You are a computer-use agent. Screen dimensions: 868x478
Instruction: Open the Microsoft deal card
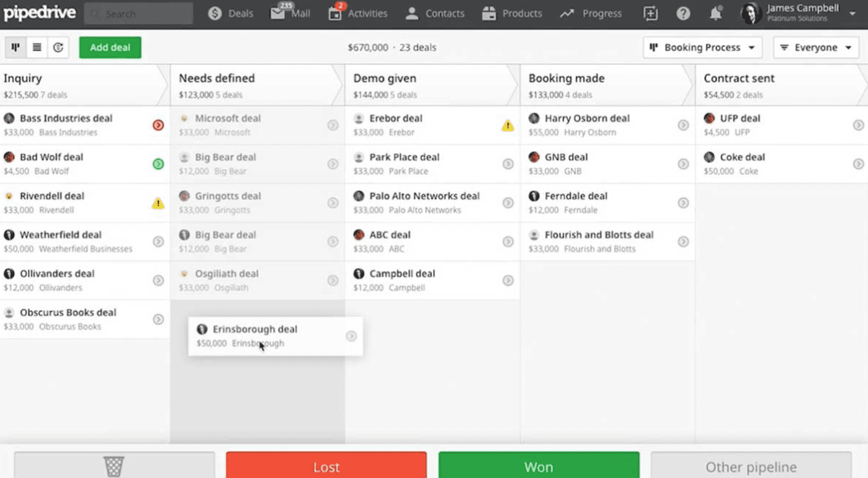pyautogui.click(x=258, y=125)
